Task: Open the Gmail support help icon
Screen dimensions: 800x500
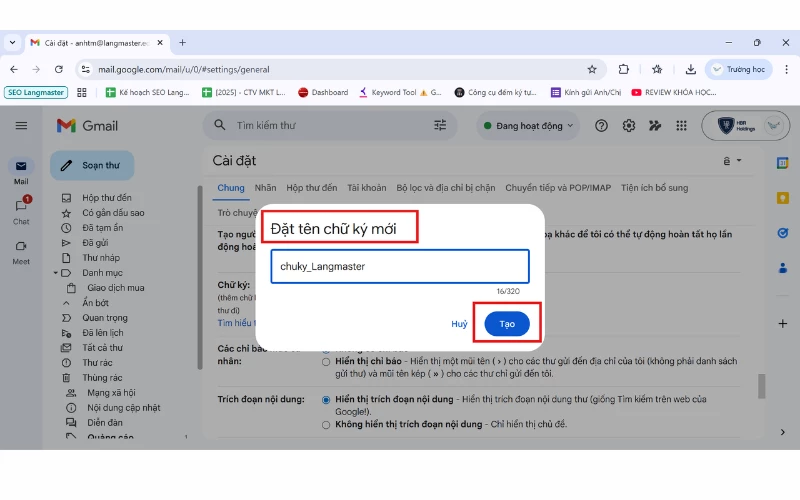Action: 601,125
